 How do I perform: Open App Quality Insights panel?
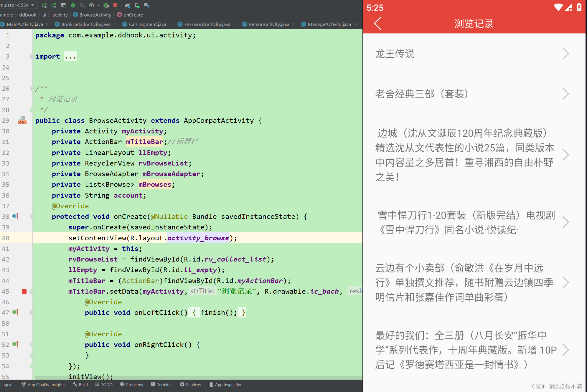[x=43, y=385]
